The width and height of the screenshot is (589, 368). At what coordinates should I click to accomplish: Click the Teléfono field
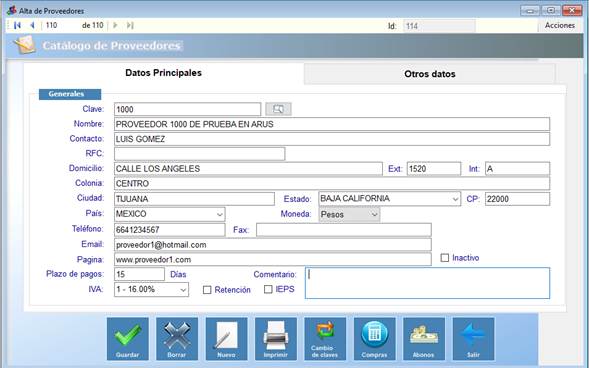point(170,230)
